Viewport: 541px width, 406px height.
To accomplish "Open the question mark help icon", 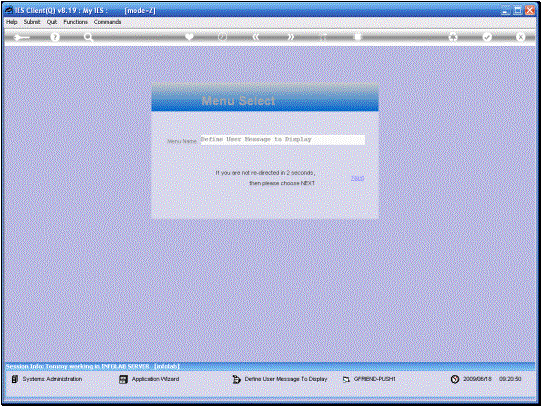I will (55, 37).
